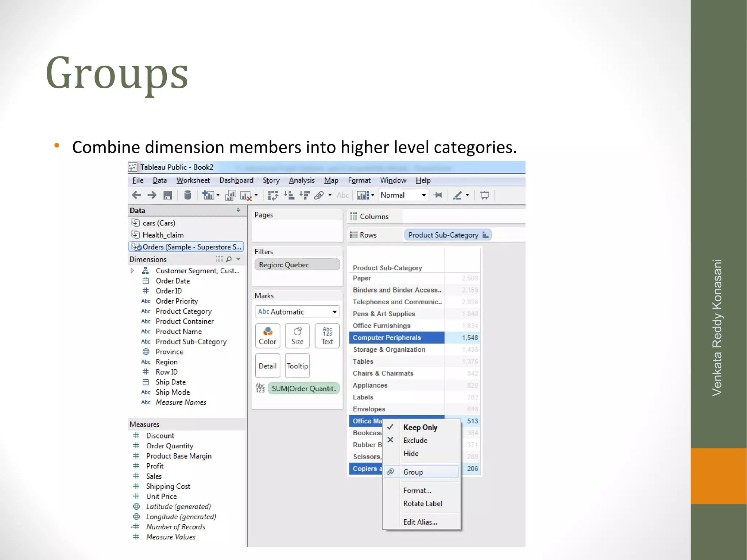Click the Clear Sheet icon

pyautogui.click(x=246, y=196)
